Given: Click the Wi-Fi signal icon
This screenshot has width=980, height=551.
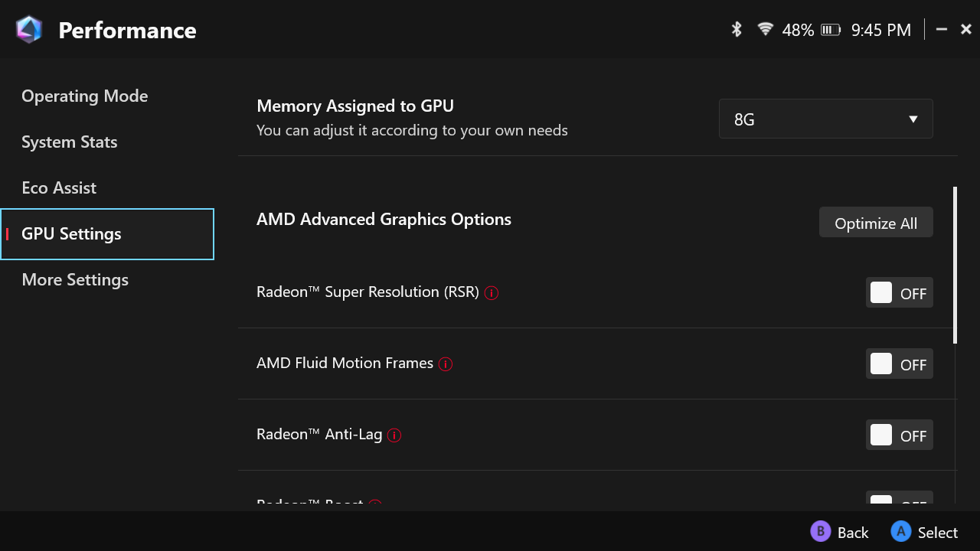Looking at the screenshot, I should coord(765,29).
